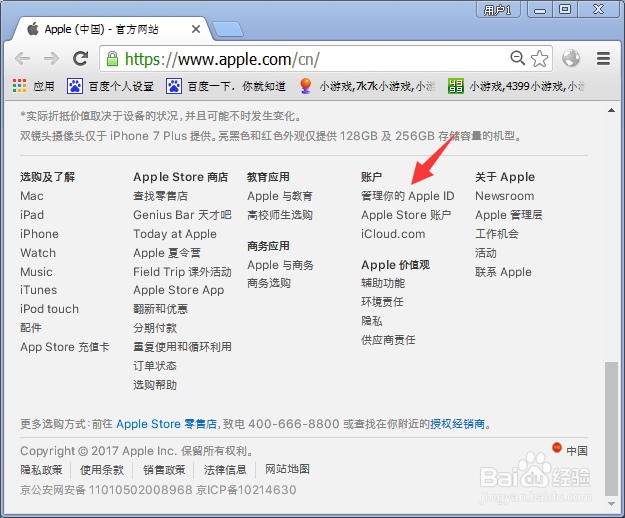Go to the iPad footer link
Image resolution: width=625 pixels, height=518 pixels.
click(32, 215)
